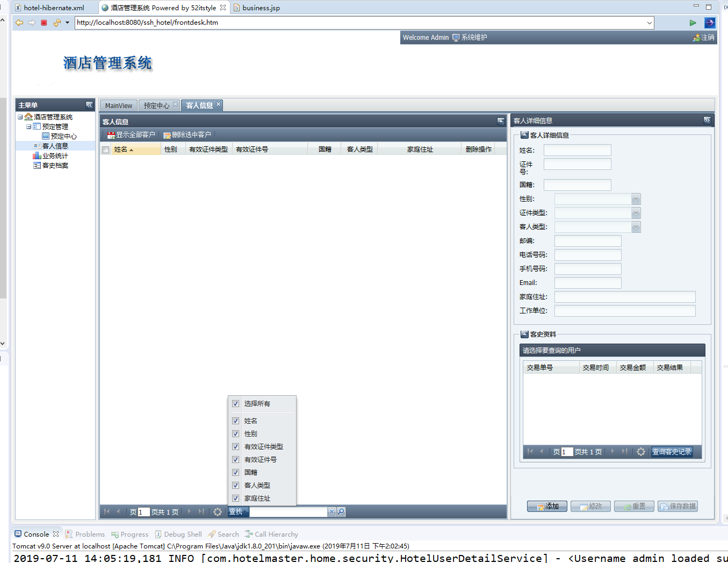Go to last page in customer grid
This screenshot has width=728, height=563.
[x=201, y=512]
